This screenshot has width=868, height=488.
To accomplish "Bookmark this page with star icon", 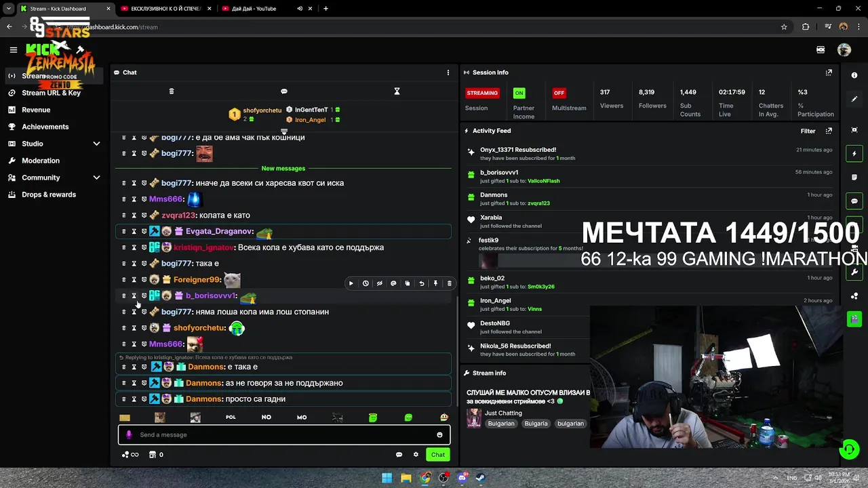I will pyautogui.click(x=784, y=27).
